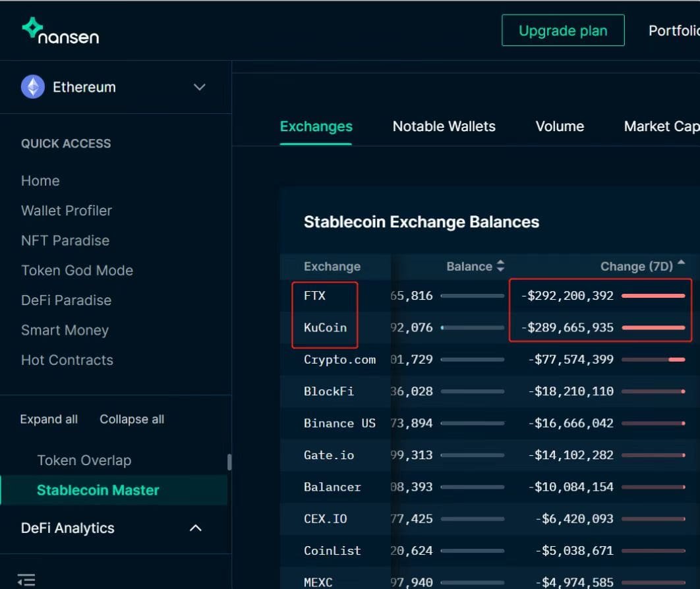700x589 pixels.
Task: Click the active Exchanges tab
Action: (x=316, y=126)
